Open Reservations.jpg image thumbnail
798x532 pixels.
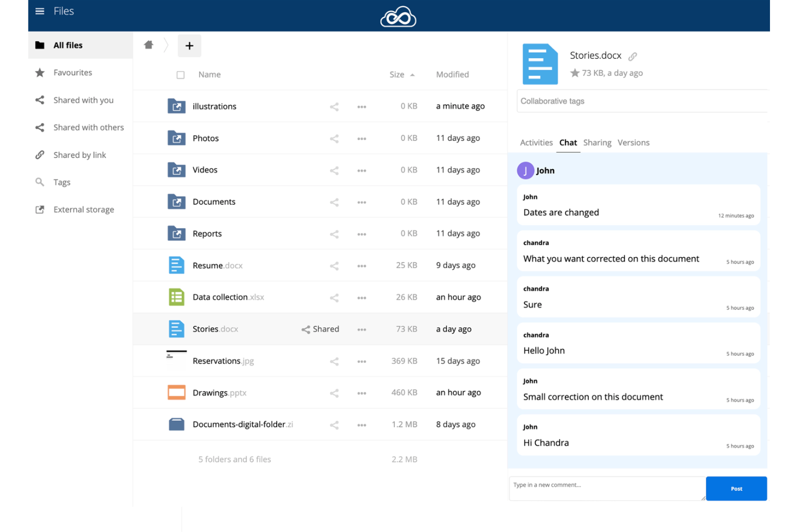click(176, 361)
